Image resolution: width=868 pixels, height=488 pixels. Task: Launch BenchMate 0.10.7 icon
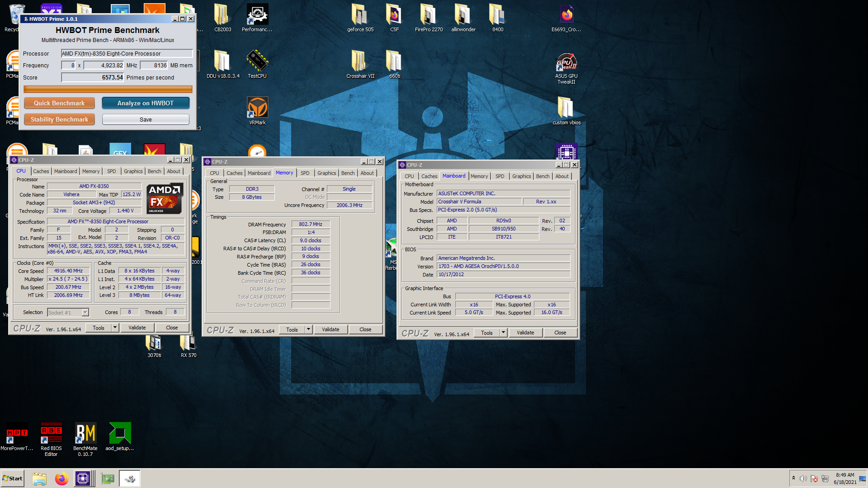[x=85, y=439]
